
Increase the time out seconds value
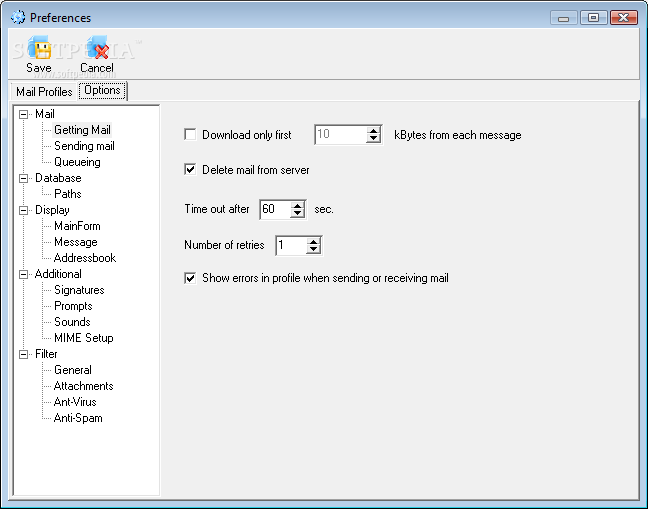[x=298, y=205]
